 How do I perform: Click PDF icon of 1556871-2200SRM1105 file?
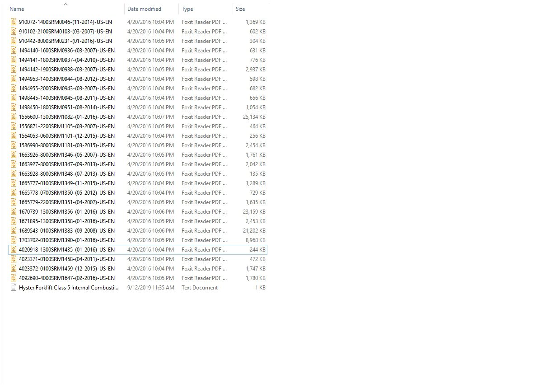pos(14,126)
